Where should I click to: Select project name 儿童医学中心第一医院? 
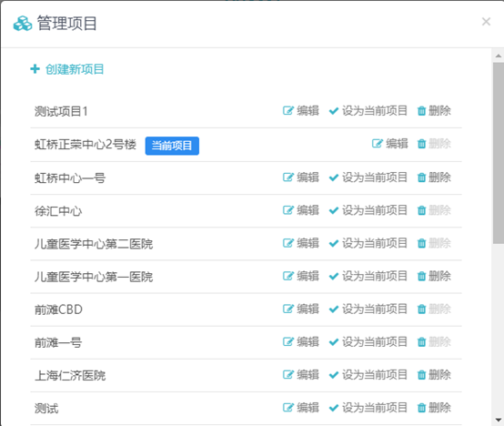94,277
